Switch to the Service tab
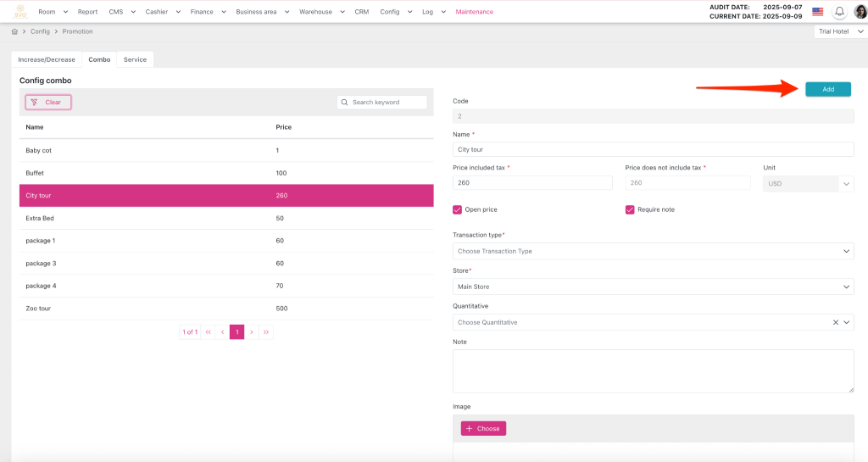This screenshot has width=868, height=462. pos(135,59)
